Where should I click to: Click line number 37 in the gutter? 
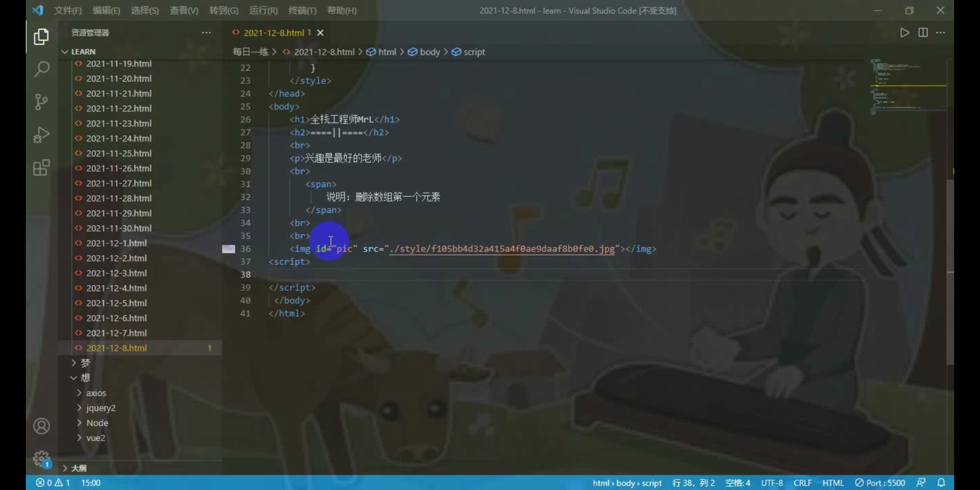pyautogui.click(x=245, y=262)
